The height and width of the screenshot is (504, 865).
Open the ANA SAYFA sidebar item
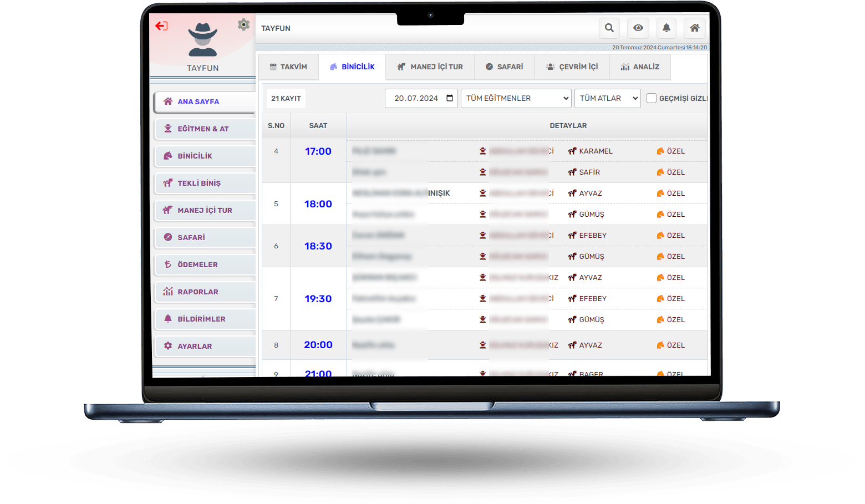click(205, 102)
